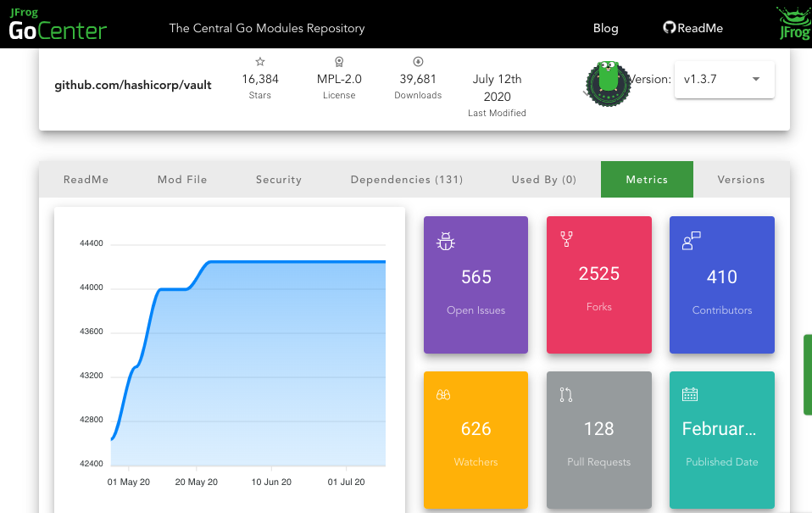This screenshot has width=812, height=513.
Task: Click the 39,681 downloads value
Action: point(418,80)
